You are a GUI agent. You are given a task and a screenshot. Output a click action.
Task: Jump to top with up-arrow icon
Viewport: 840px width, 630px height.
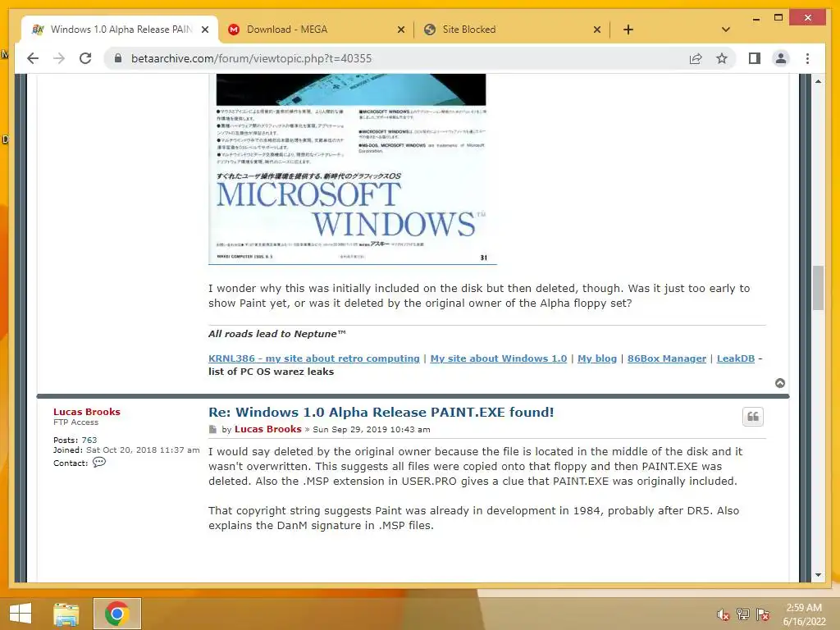[780, 383]
